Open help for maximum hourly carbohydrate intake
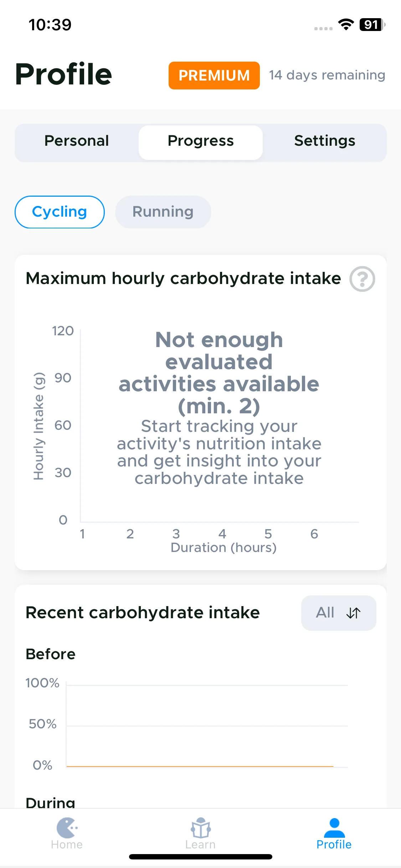 click(x=362, y=279)
